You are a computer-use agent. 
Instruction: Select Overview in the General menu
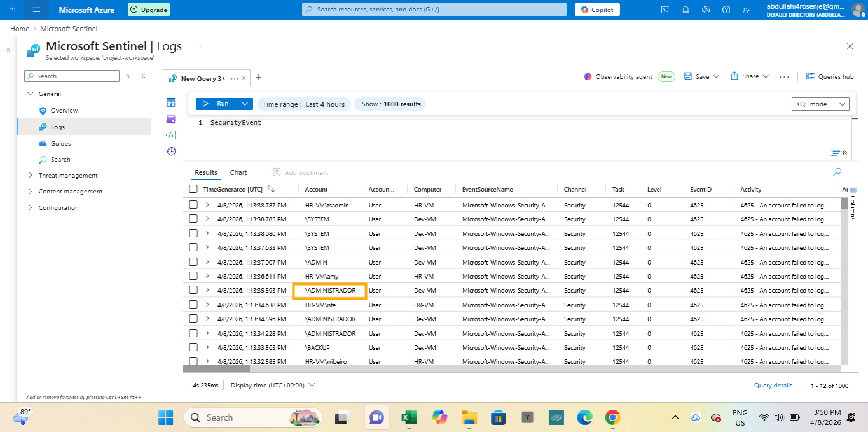[x=64, y=110]
